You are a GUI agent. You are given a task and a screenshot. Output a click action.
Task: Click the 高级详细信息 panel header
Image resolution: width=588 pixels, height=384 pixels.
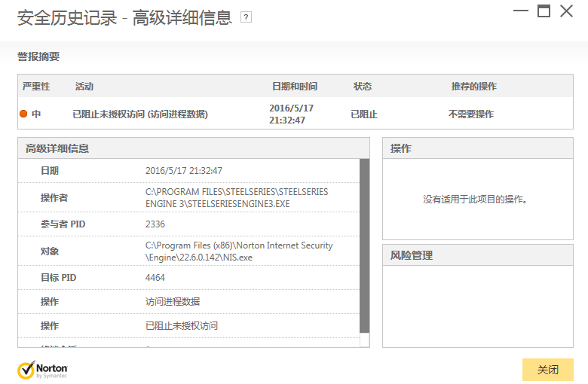194,148
